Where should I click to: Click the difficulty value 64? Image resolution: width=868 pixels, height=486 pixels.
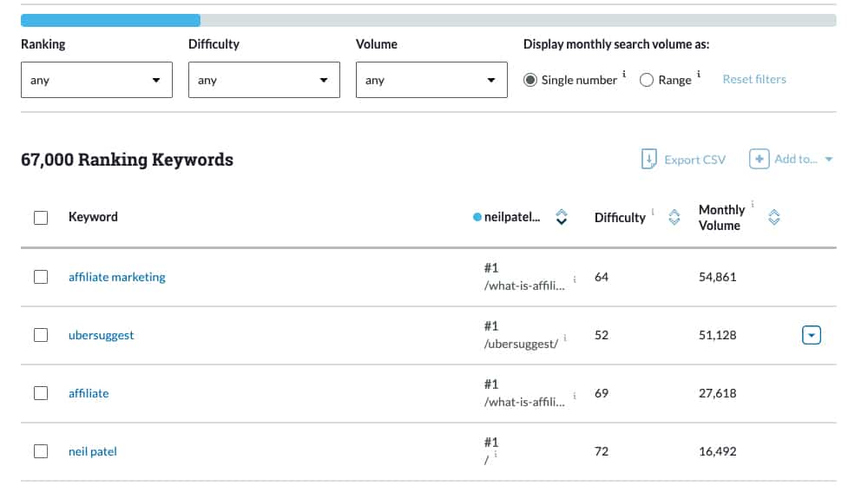coord(602,277)
